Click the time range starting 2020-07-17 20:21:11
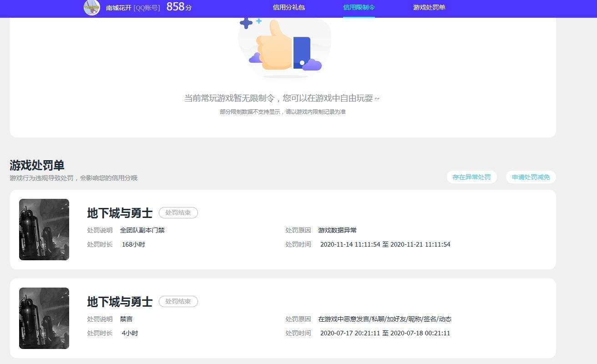The height and width of the screenshot is (364, 597). pyautogui.click(x=385, y=333)
